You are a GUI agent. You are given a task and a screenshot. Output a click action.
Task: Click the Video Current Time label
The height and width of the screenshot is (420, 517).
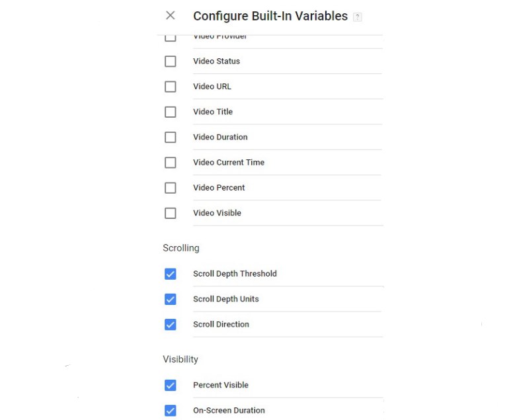click(x=229, y=162)
